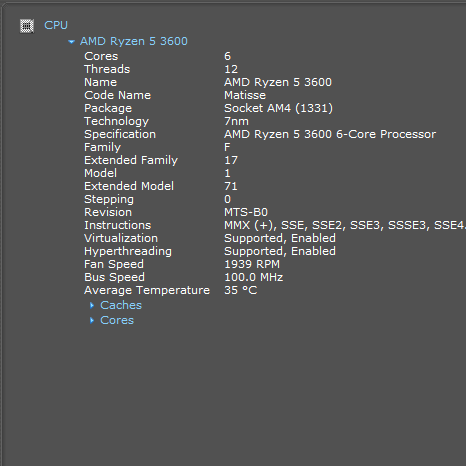Open the CPU section heading
This screenshot has width=466, height=466.
56,25
